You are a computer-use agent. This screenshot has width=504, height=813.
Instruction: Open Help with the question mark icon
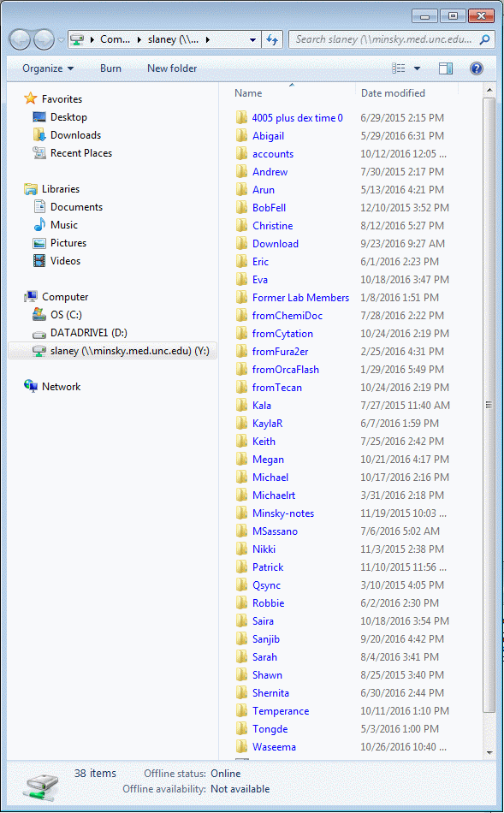click(x=476, y=68)
